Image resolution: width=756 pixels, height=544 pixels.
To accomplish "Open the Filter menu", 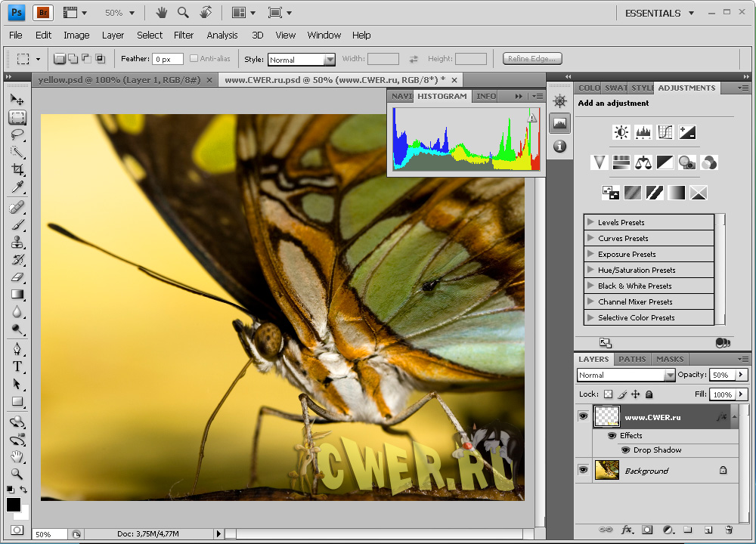I will 184,35.
